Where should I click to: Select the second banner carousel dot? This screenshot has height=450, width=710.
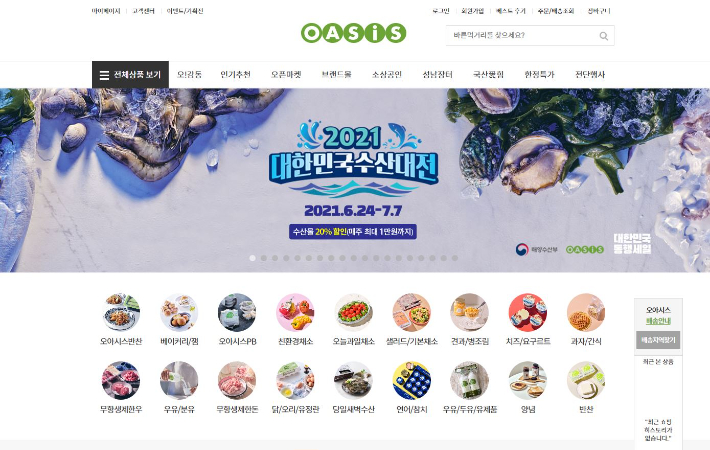click(264, 258)
